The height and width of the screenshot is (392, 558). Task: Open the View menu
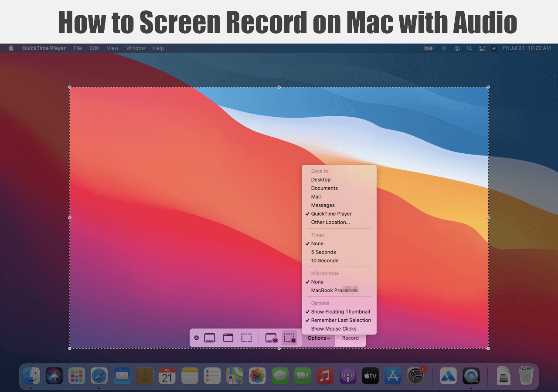click(x=112, y=48)
